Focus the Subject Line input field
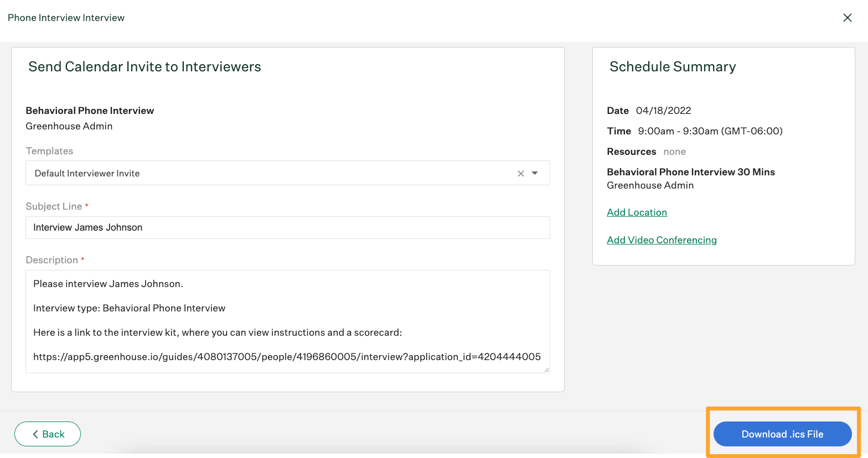 pyautogui.click(x=287, y=227)
